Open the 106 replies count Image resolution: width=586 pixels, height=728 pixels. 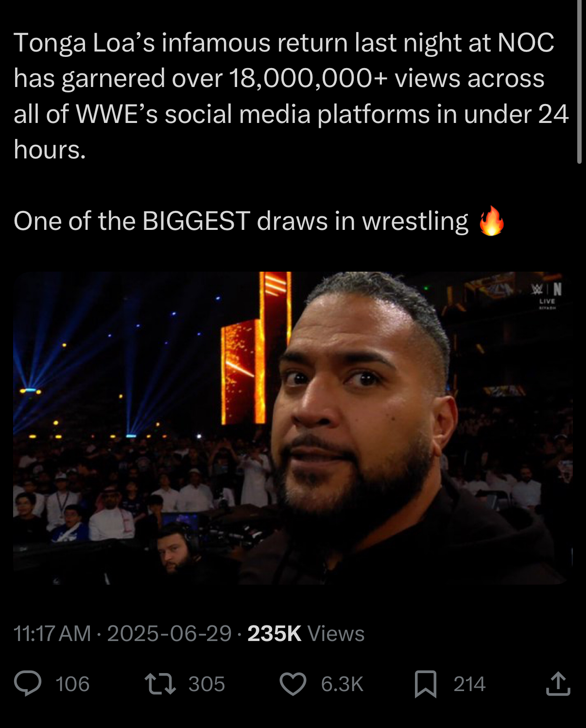click(x=72, y=684)
